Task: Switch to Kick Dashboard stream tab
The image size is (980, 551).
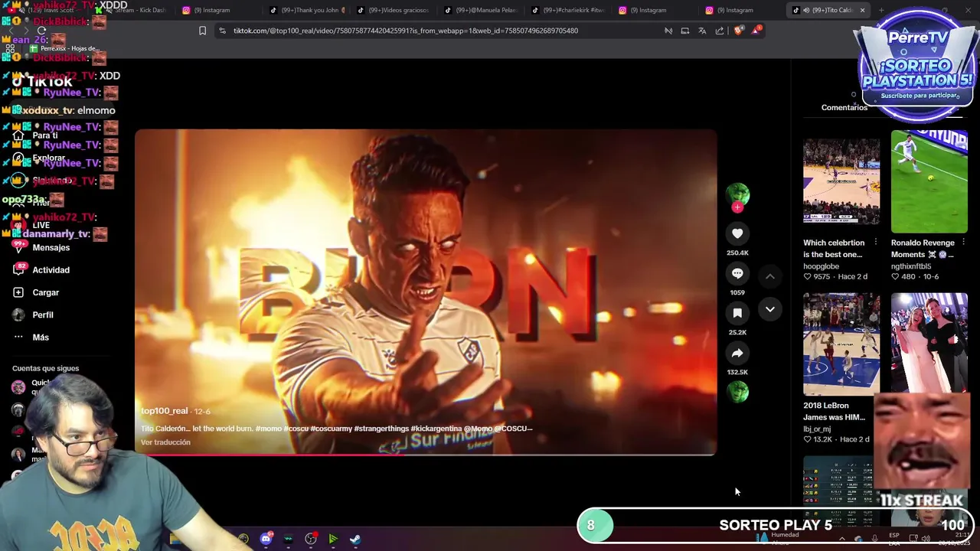Action: pyautogui.click(x=134, y=10)
